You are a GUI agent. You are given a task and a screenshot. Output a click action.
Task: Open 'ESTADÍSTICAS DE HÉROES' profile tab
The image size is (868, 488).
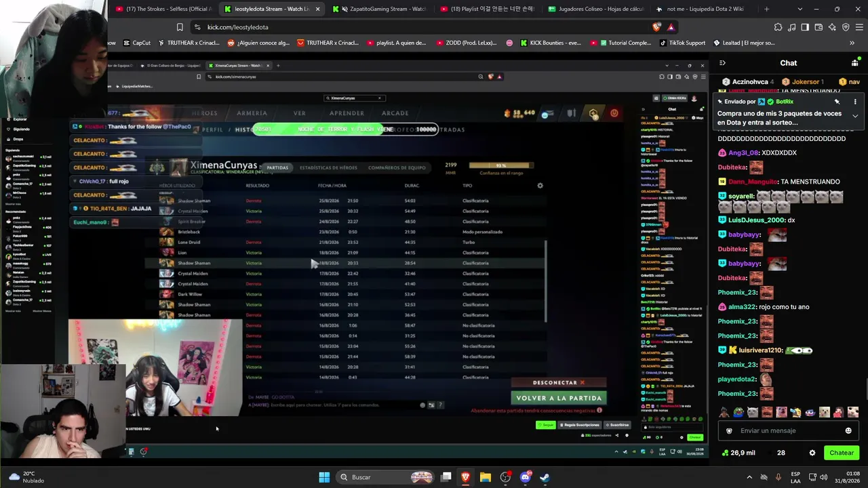pyautogui.click(x=328, y=167)
